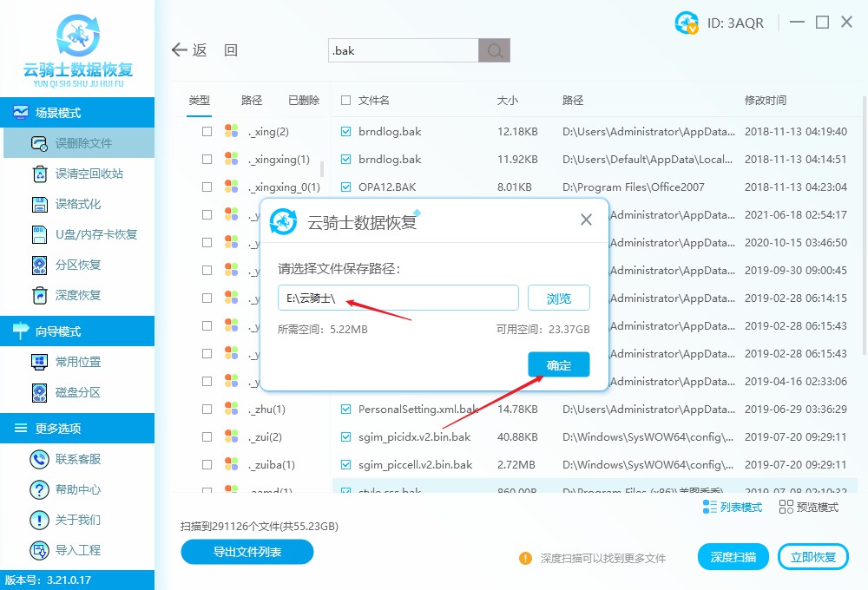Switch to 列表模式 list view
Image resolution: width=868 pixels, height=590 pixels.
point(733,507)
